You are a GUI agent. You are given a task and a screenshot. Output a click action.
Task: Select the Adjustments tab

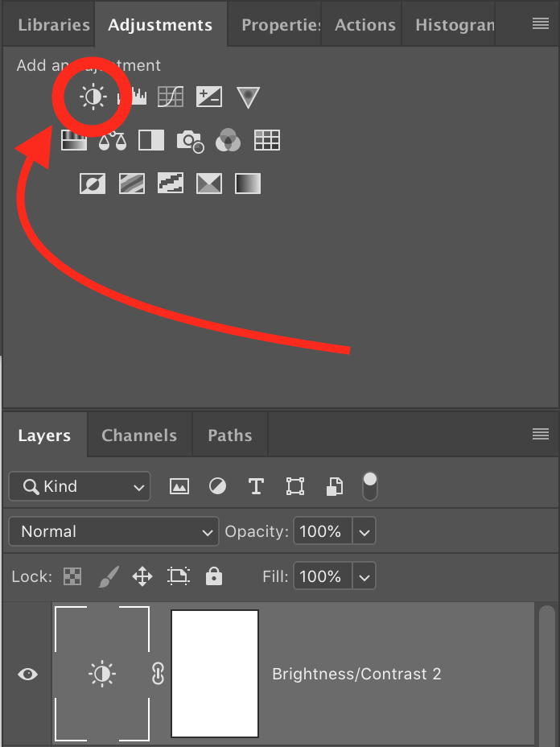pyautogui.click(x=160, y=25)
